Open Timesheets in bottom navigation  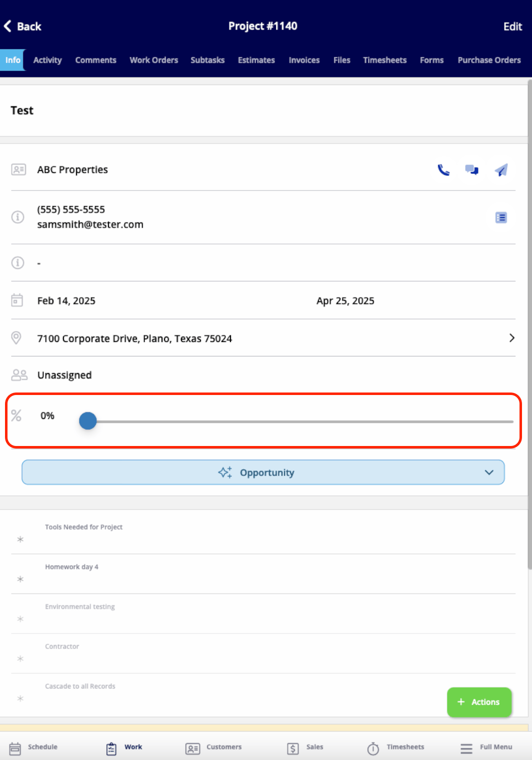[x=395, y=747]
